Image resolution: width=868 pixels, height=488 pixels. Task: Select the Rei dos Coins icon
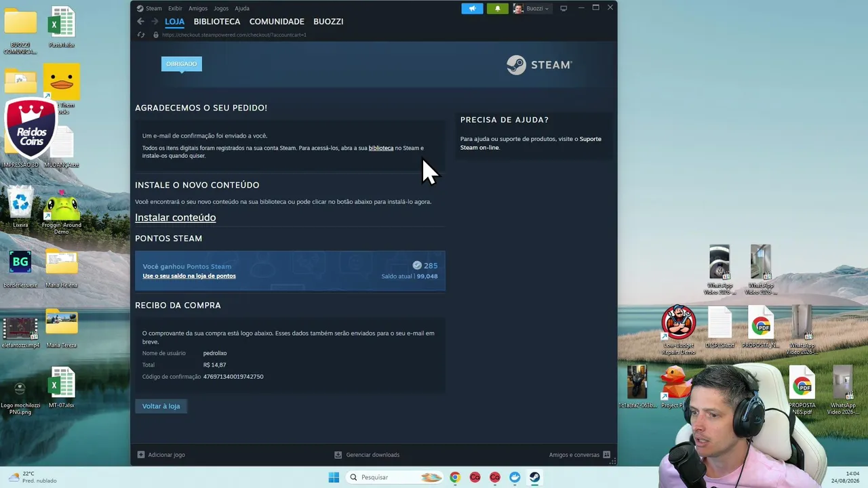point(31,127)
